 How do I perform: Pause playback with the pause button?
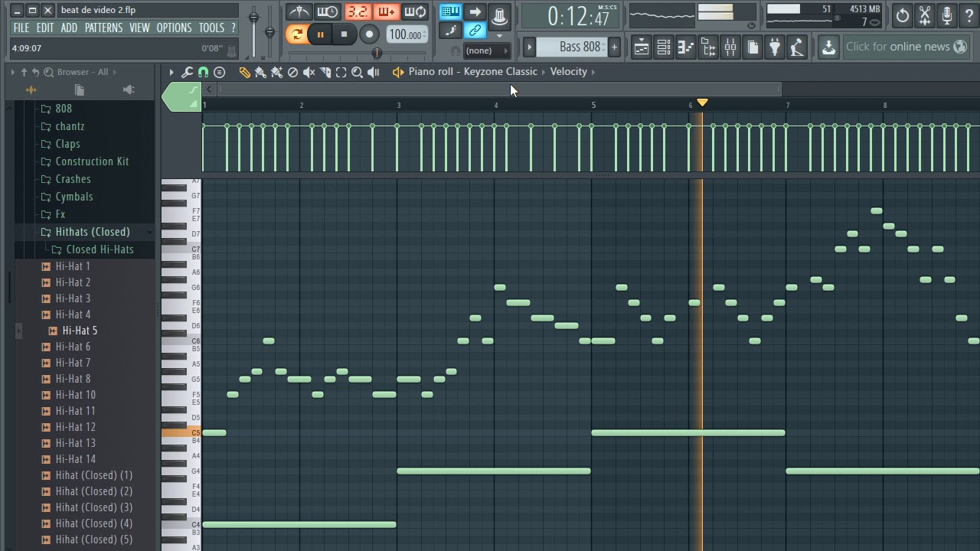pyautogui.click(x=320, y=34)
